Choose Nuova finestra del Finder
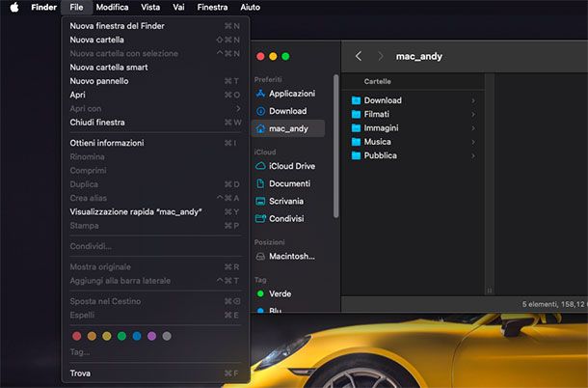Viewport: 588px width, 388px height. pyautogui.click(x=155, y=26)
